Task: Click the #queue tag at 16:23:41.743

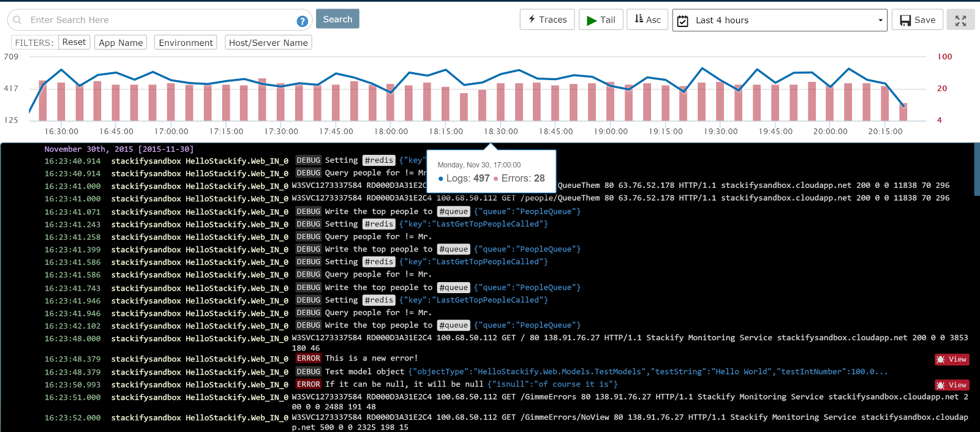Action: point(454,288)
